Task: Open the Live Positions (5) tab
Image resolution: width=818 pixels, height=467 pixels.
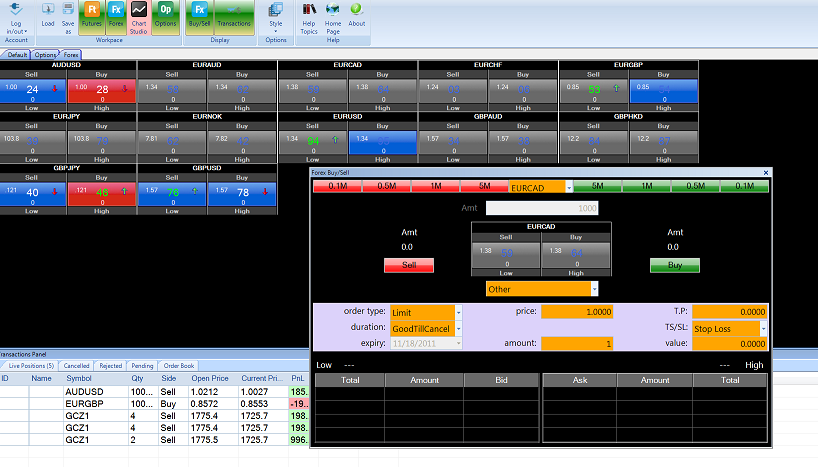Action: click(x=31, y=366)
